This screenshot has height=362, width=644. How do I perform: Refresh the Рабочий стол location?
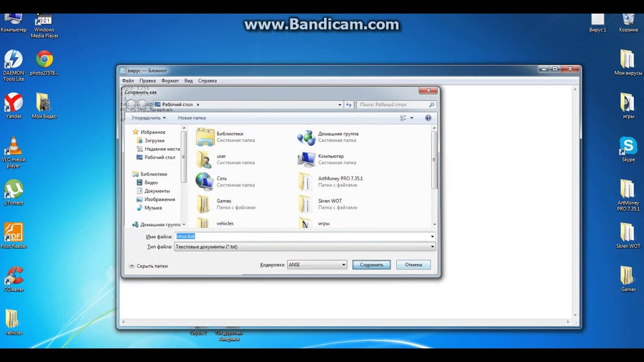click(x=349, y=105)
